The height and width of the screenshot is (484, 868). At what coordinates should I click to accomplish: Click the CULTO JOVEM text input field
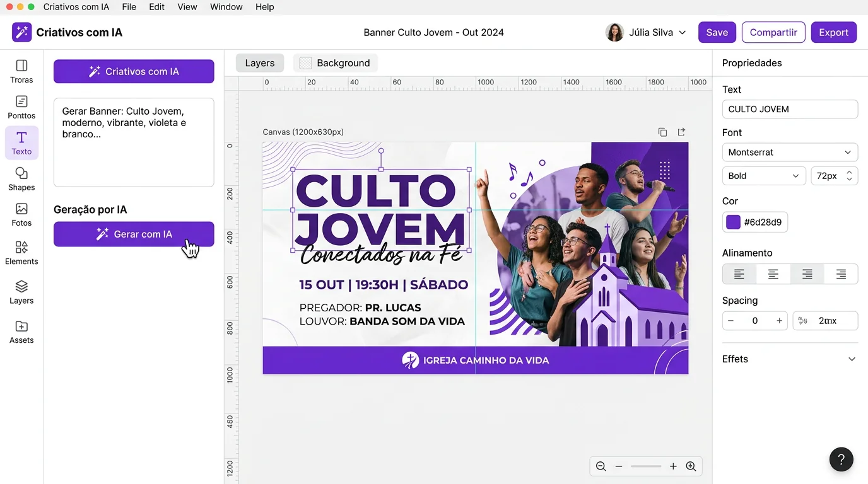[790, 109]
